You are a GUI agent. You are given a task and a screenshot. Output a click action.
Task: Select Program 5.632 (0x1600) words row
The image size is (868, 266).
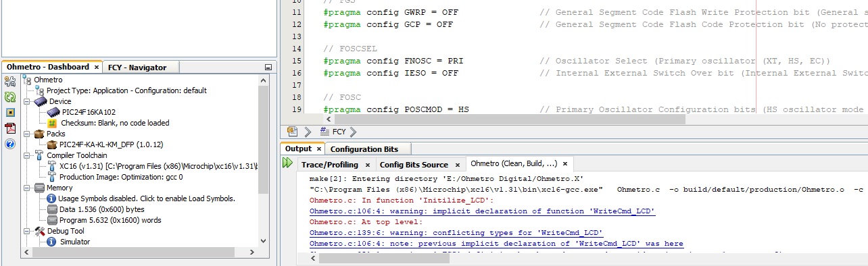[x=110, y=220]
